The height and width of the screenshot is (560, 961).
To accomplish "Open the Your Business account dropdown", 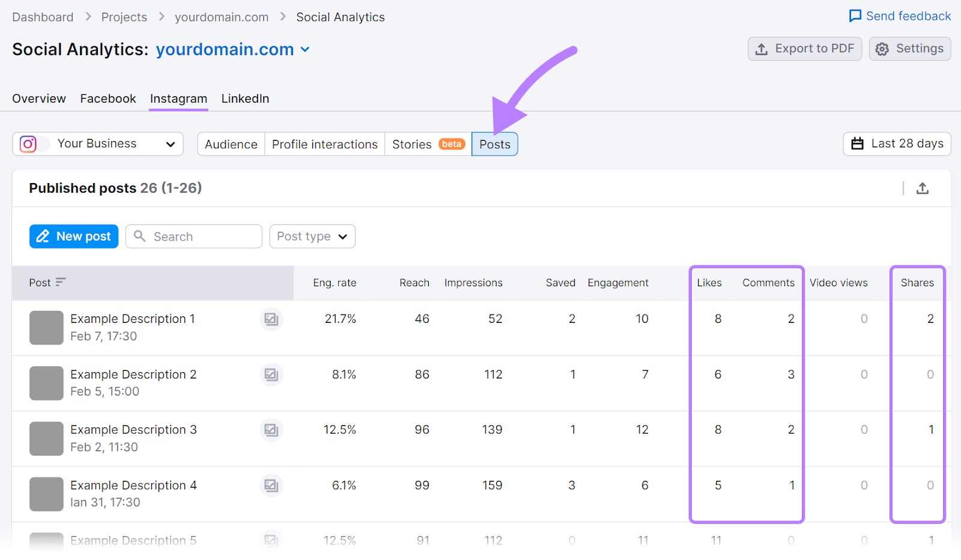I will coord(98,144).
